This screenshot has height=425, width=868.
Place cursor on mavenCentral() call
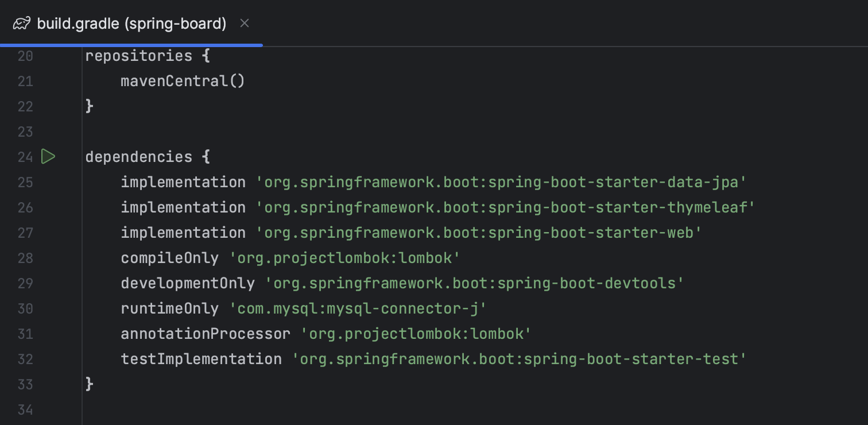click(183, 81)
